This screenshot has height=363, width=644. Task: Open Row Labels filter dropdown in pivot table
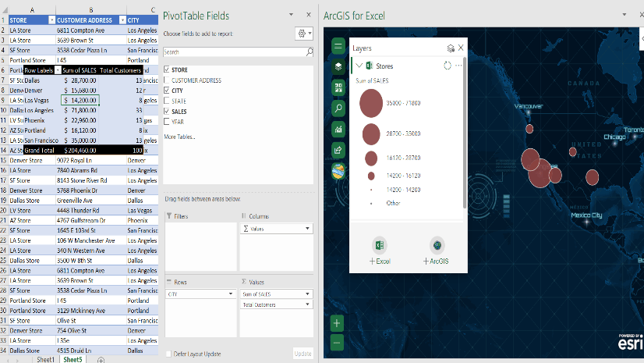click(x=58, y=70)
